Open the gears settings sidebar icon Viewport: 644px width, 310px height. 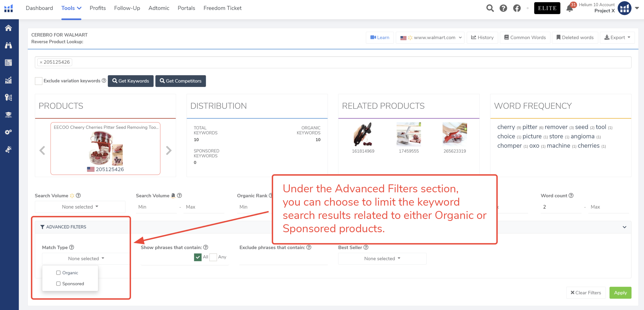coord(9,132)
